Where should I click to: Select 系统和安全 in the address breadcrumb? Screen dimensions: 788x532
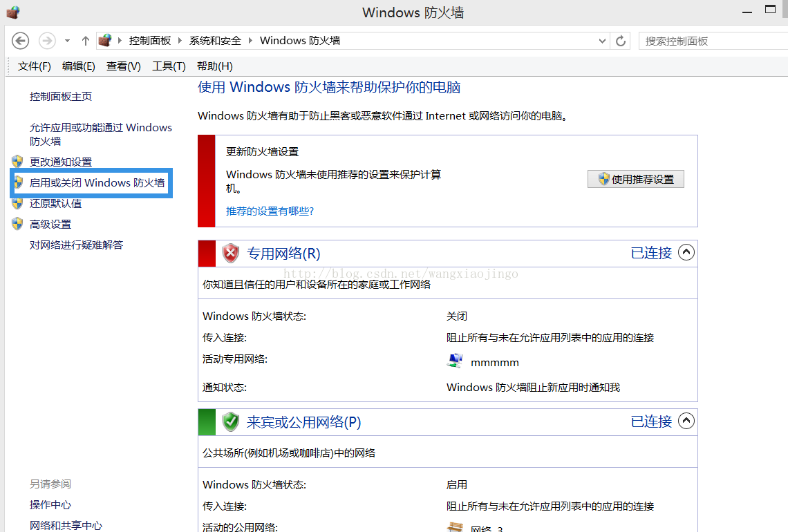click(x=215, y=41)
